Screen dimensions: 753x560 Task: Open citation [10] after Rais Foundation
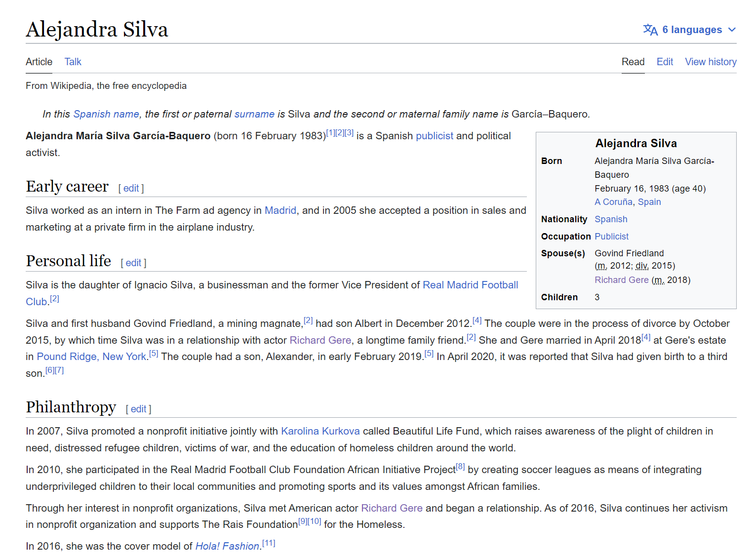click(x=314, y=521)
